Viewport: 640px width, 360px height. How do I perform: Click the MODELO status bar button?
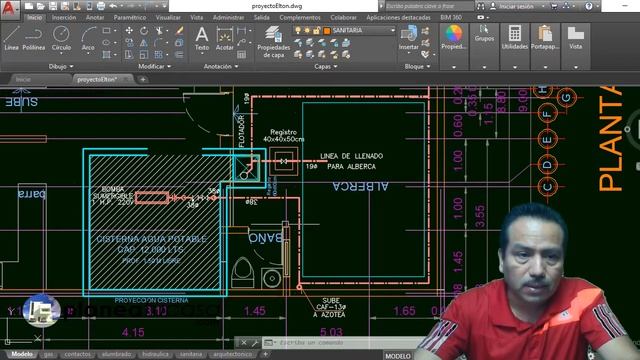398,356
